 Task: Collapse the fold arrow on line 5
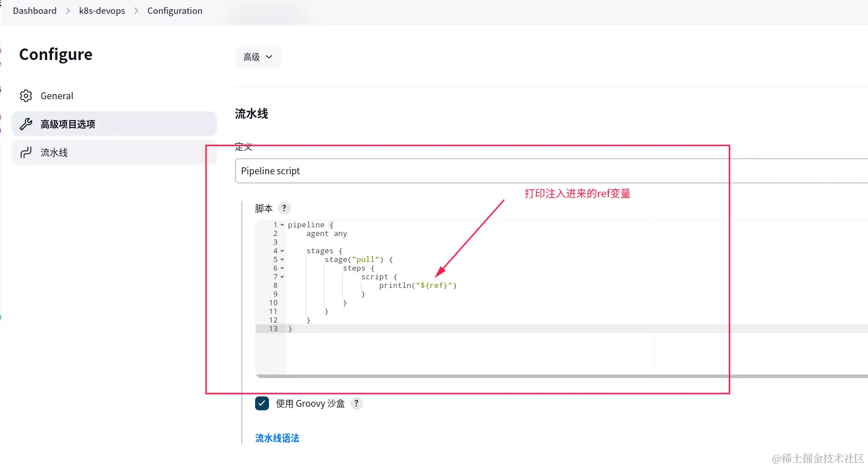[x=282, y=260]
